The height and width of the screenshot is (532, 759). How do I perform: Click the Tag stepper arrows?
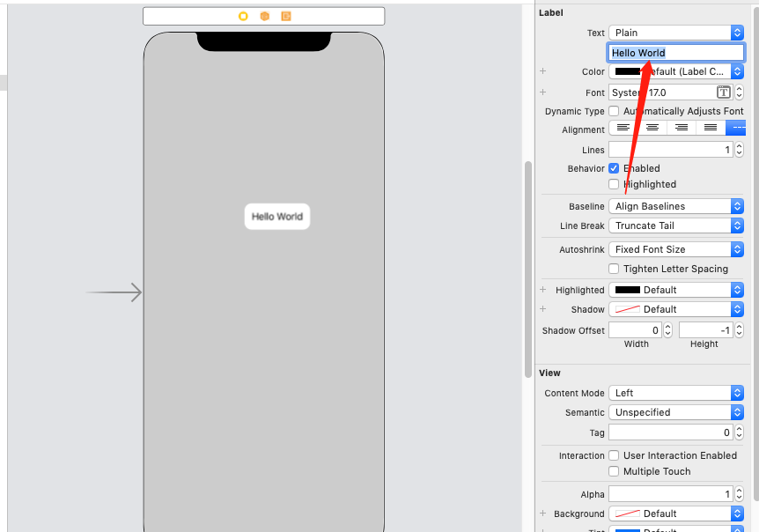click(x=739, y=432)
